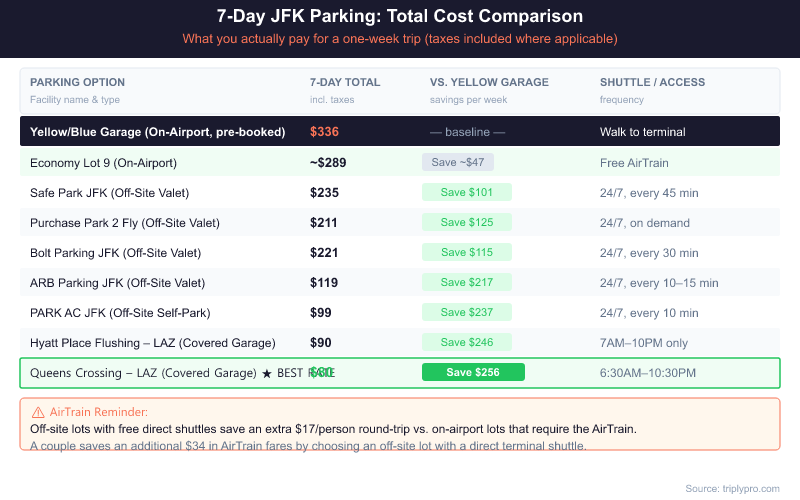This screenshot has width=800, height=500.
Task: Click the Save $246 badge
Action: tap(467, 343)
